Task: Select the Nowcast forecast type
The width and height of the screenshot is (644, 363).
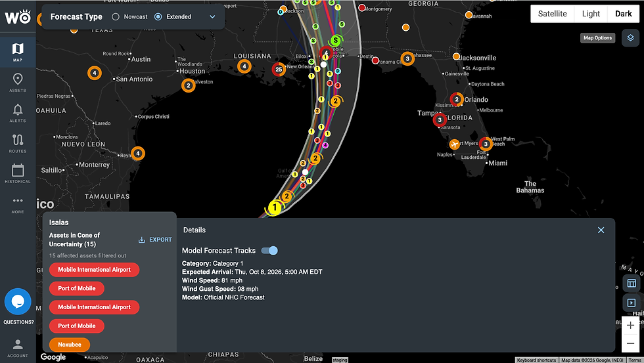Action: 116,17
